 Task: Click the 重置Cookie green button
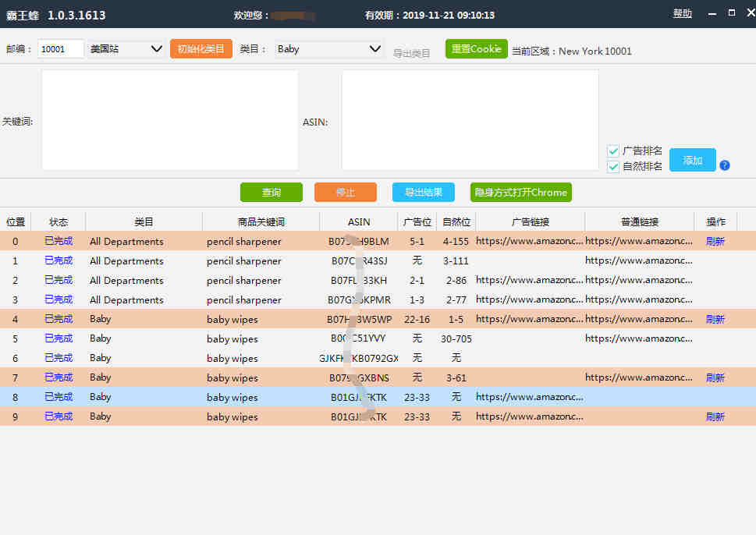[477, 48]
